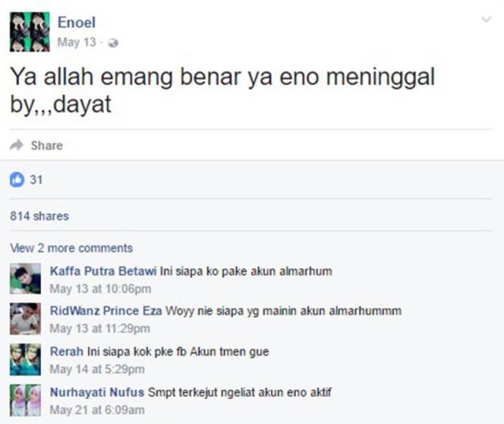View the 814 shares list
The height and width of the screenshot is (424, 504).
click(39, 216)
